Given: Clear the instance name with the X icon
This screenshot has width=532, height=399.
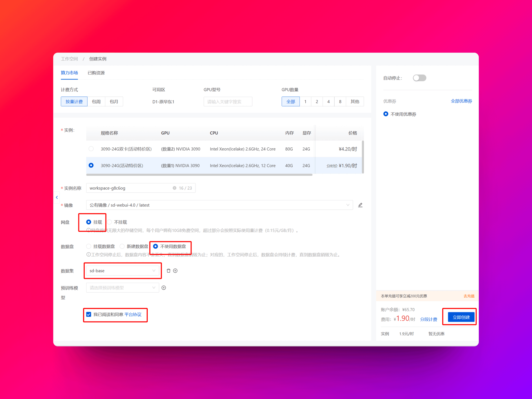Looking at the screenshot, I should tap(174, 188).
